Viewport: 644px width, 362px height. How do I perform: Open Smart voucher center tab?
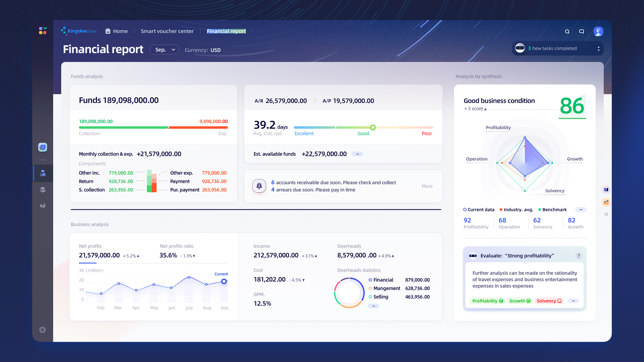click(167, 31)
